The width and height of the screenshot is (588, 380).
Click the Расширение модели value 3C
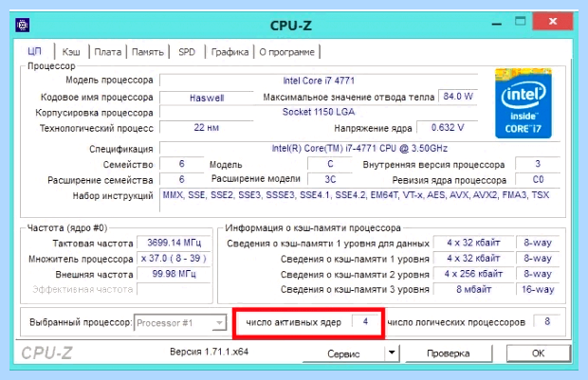(330, 179)
